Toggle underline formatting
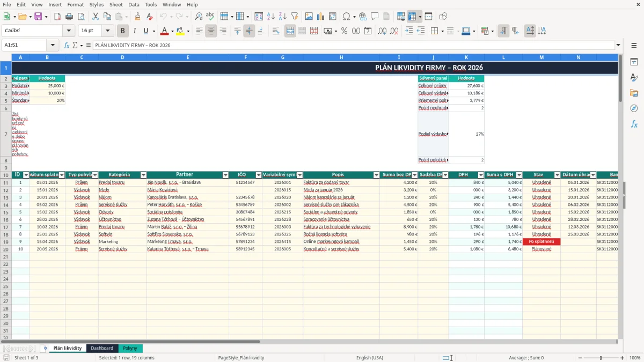Image resolution: width=644 pixels, height=362 pixels. [x=146, y=31]
